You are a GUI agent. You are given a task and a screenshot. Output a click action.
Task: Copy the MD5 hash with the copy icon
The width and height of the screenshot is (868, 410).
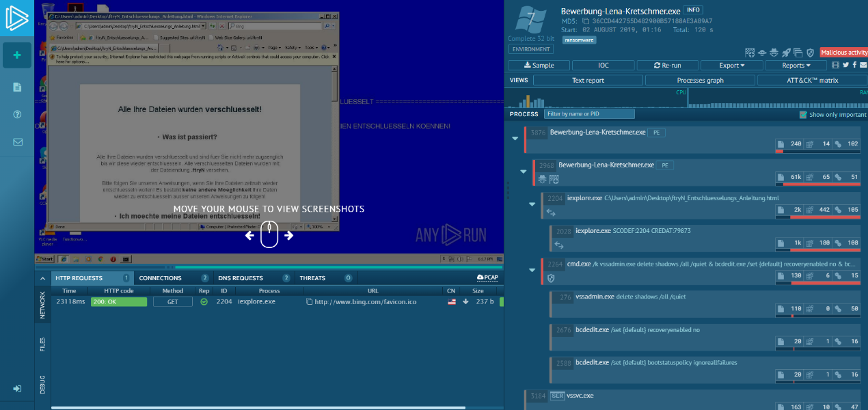[586, 21]
